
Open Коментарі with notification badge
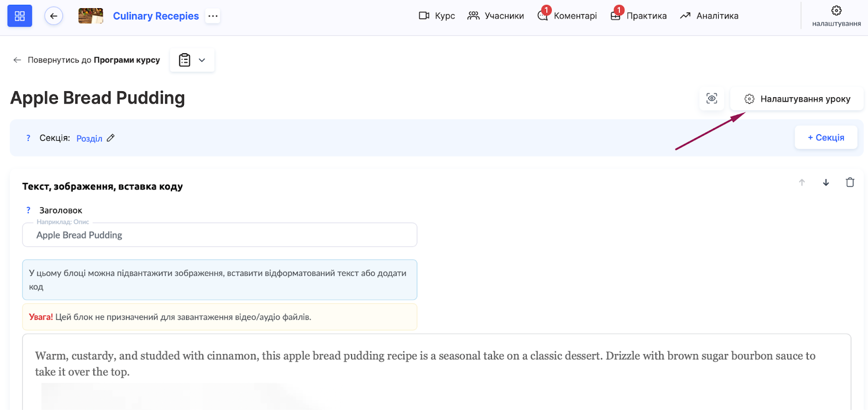click(x=567, y=16)
